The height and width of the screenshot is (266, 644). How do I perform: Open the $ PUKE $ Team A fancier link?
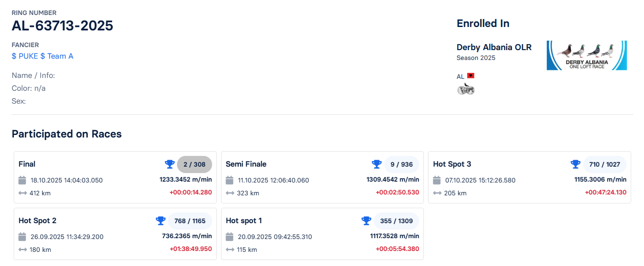pyautogui.click(x=42, y=56)
